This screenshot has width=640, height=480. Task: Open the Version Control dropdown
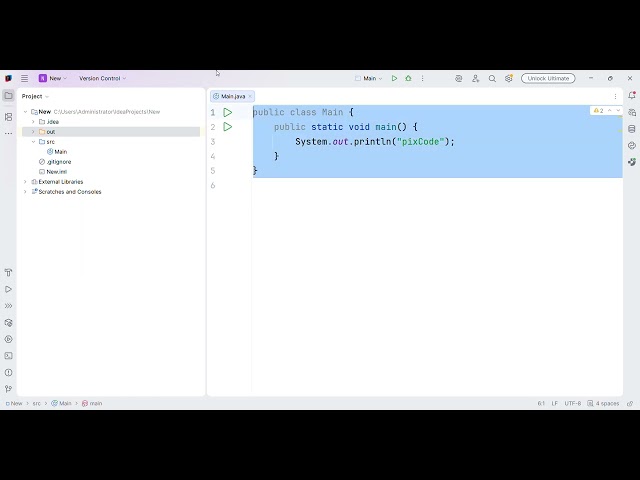102,78
